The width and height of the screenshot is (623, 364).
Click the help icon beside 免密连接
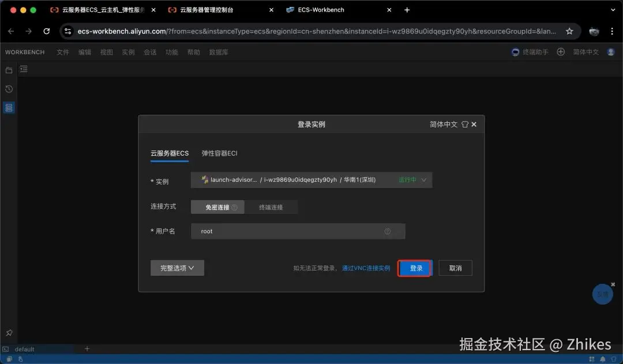pos(234,208)
